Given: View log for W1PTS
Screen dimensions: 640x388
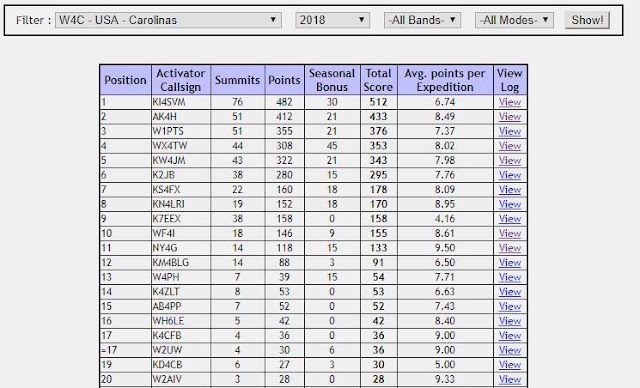Looking at the screenshot, I should coord(510,131).
